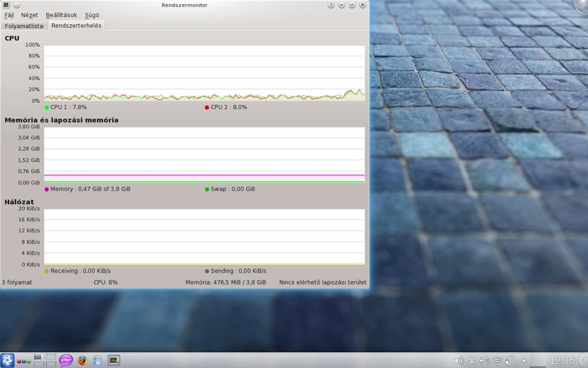Image resolution: width=588 pixels, height=368 pixels.
Task: Open the wireless network tray icon
Action: pos(497,361)
